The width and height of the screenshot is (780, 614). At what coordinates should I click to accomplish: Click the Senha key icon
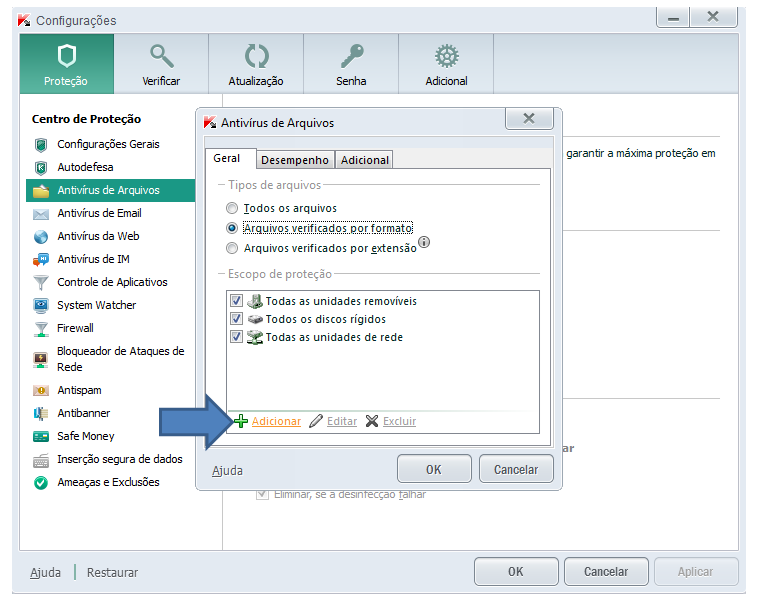coord(352,56)
